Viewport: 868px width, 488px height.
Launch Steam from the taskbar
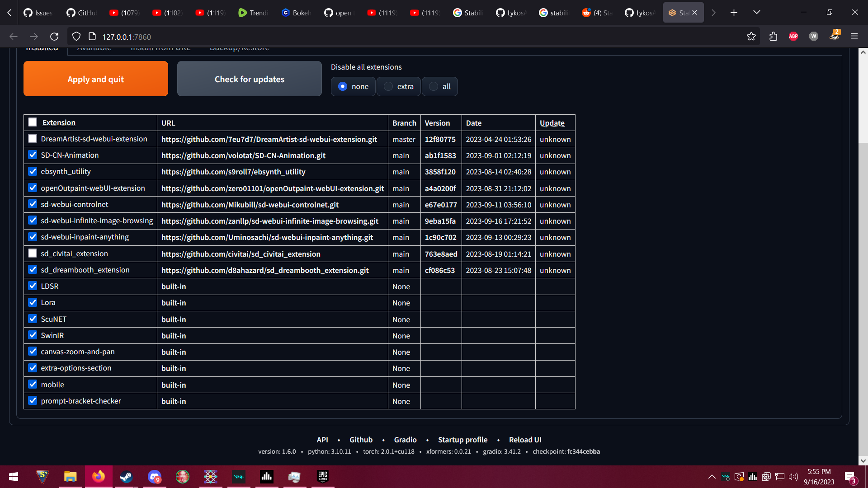pyautogui.click(x=126, y=477)
